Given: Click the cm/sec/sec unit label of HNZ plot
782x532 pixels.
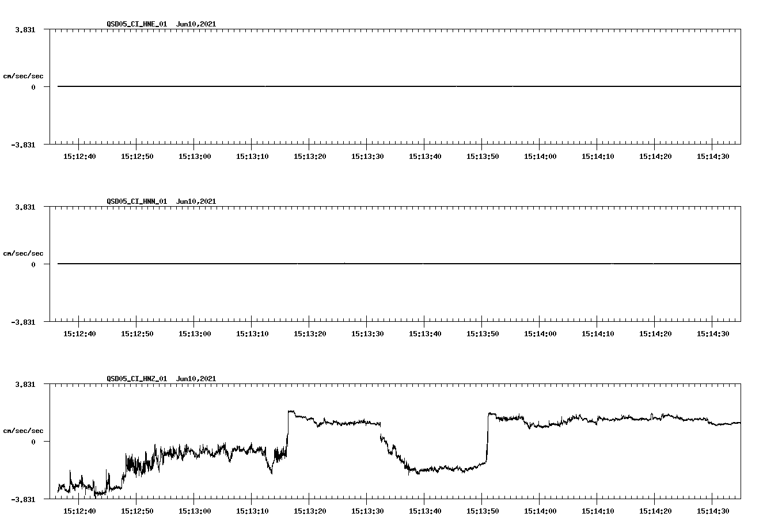Looking at the screenshot, I should (x=23, y=431).
